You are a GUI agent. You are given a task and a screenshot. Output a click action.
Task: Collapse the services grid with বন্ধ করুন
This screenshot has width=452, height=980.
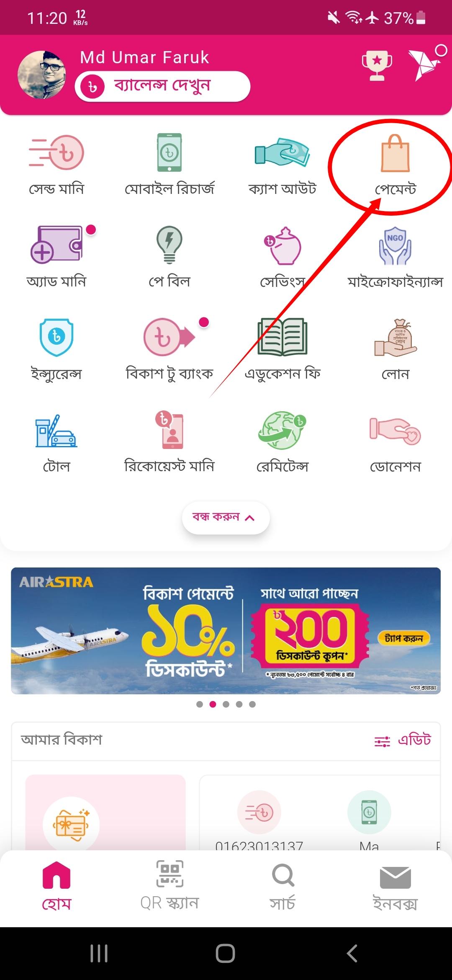tap(226, 518)
